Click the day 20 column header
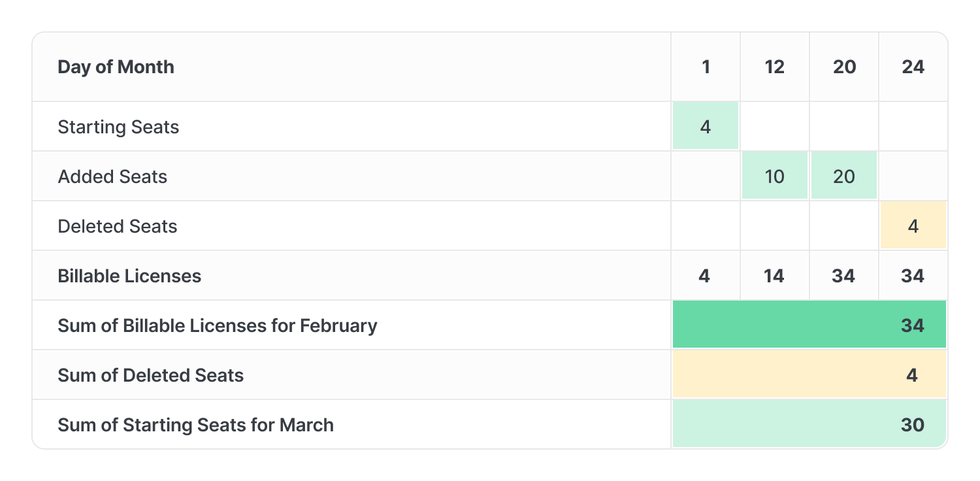The image size is (980, 481). (844, 67)
